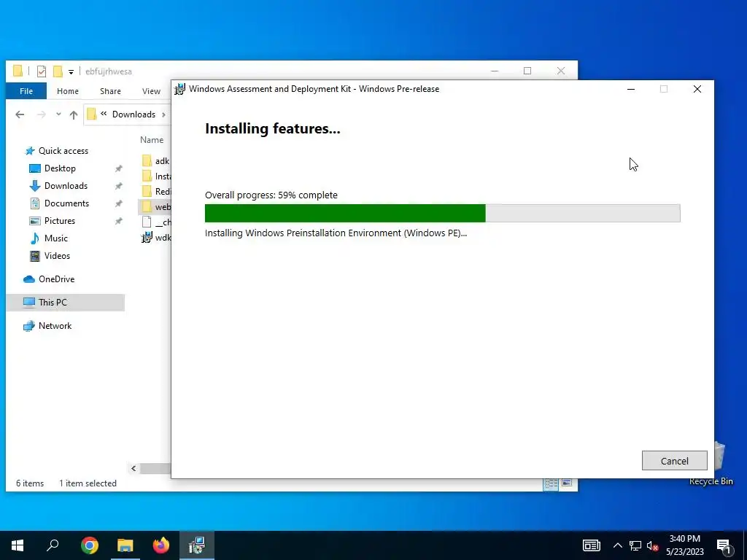The image size is (747, 560).
Task: Expand the recent locations dropdown
Action: coord(58,114)
